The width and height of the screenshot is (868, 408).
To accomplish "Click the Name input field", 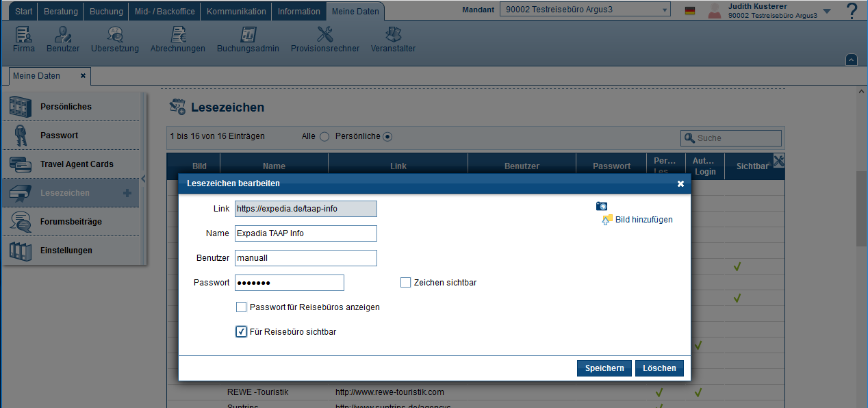I will coord(305,233).
